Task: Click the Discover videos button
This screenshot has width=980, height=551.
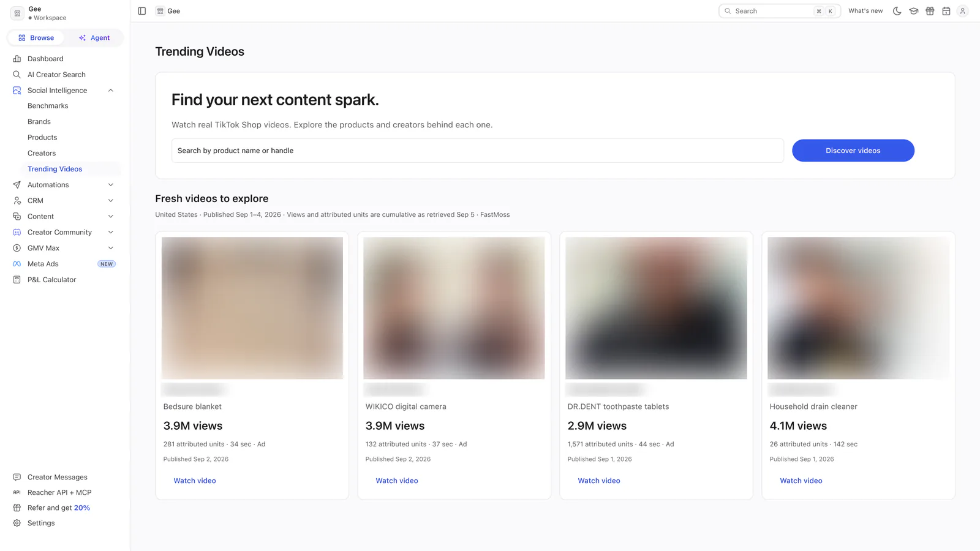Action: coord(853,151)
